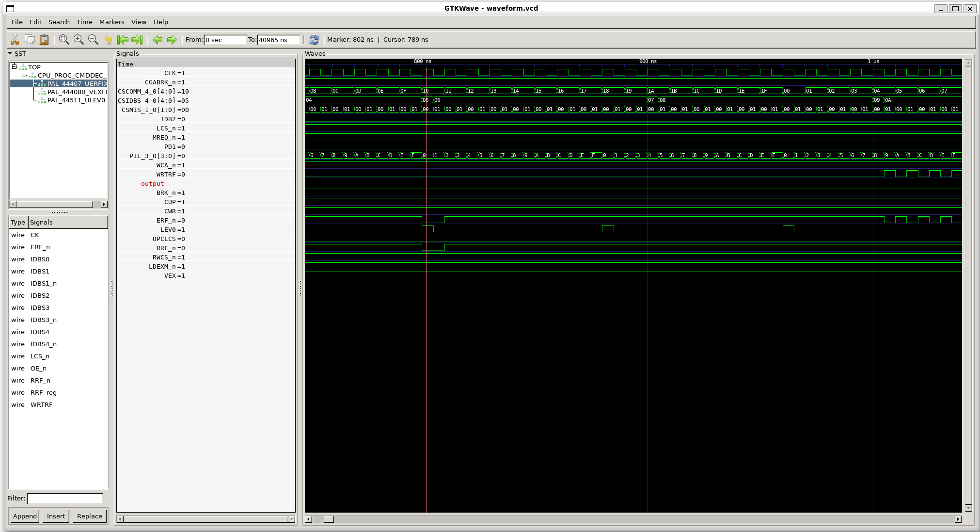Click the Filter text field
Viewport: 980px width, 532px height.
tap(65, 498)
